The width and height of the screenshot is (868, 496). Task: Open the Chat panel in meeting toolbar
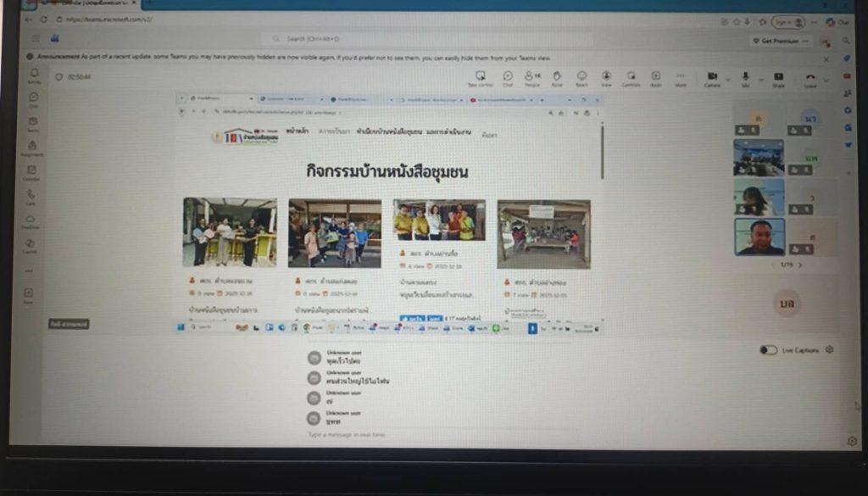pos(508,77)
